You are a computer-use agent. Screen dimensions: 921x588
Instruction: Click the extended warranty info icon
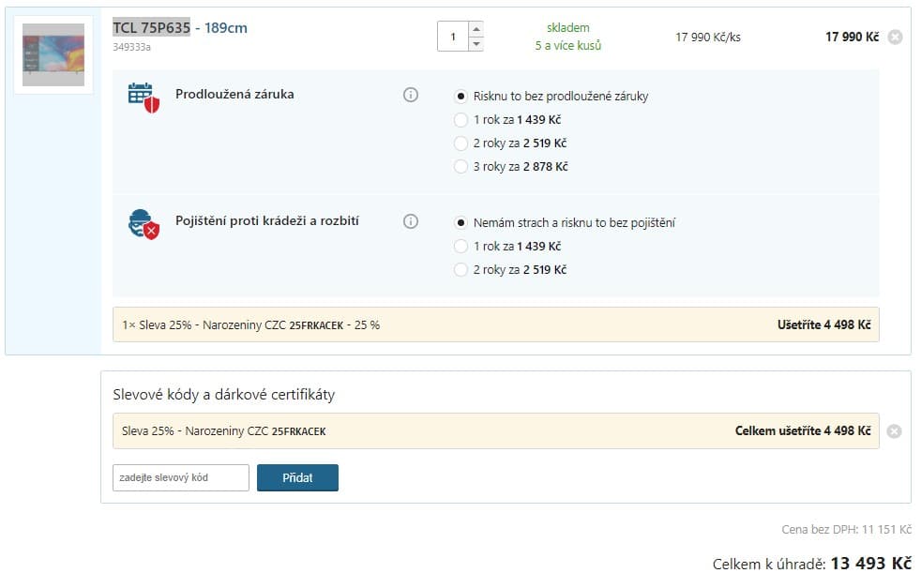point(411,95)
